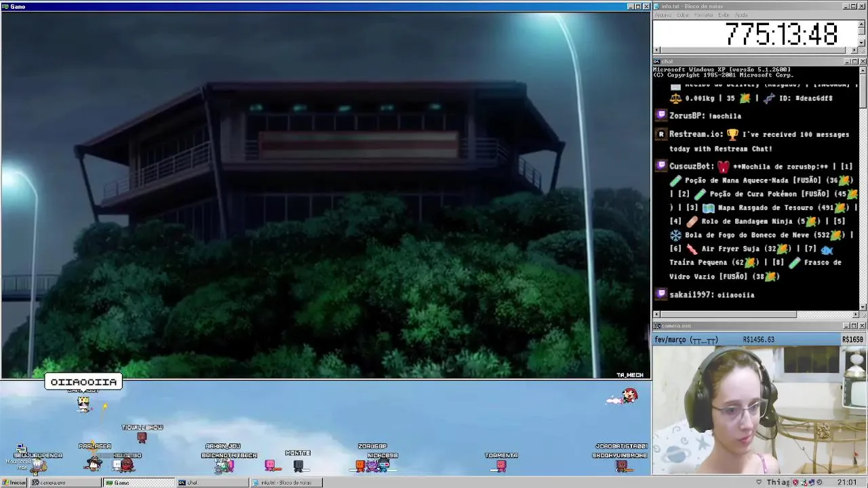
Task: Open Formatar menu in Bloco de notas
Action: [704, 15]
